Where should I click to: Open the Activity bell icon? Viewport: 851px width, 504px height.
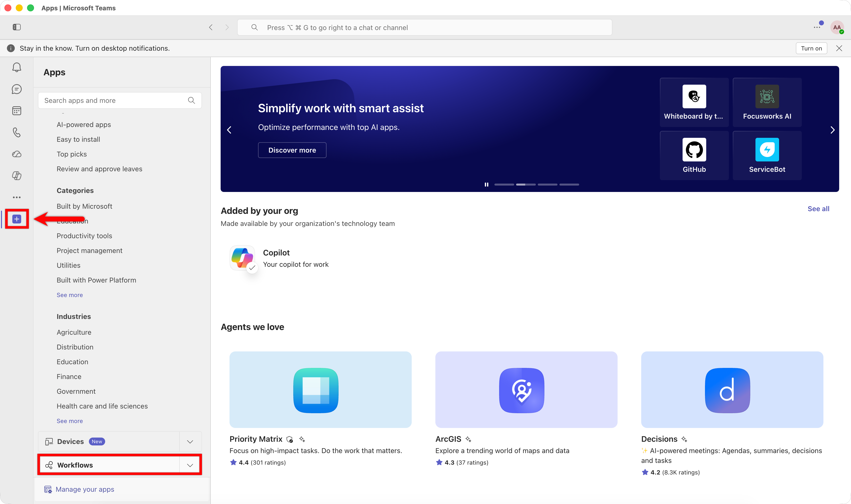17,67
